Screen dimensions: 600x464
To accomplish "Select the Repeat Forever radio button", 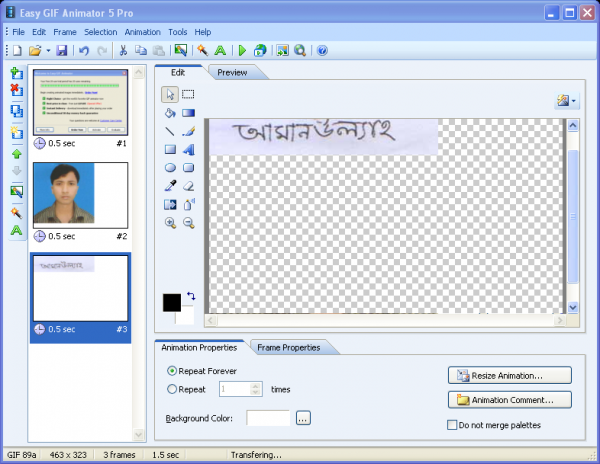I will (172, 371).
